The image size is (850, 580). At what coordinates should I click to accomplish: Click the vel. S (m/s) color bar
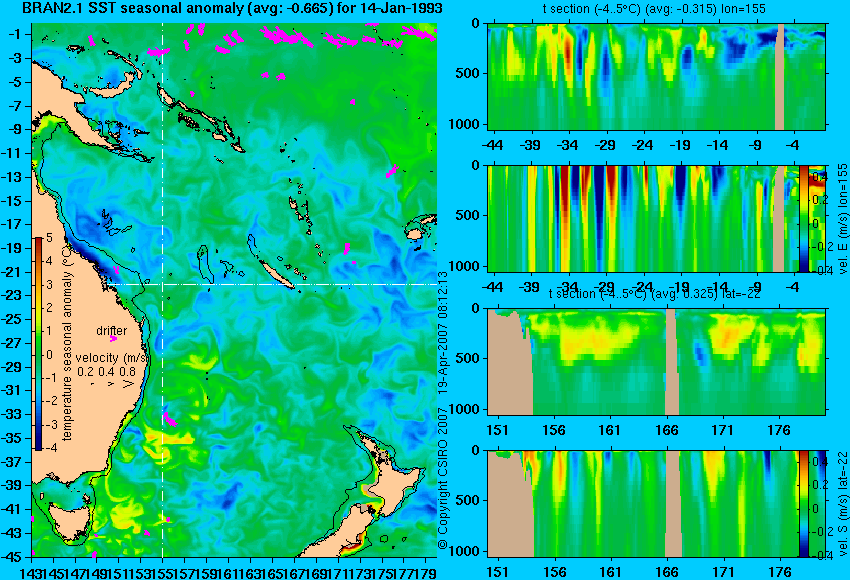click(x=804, y=504)
